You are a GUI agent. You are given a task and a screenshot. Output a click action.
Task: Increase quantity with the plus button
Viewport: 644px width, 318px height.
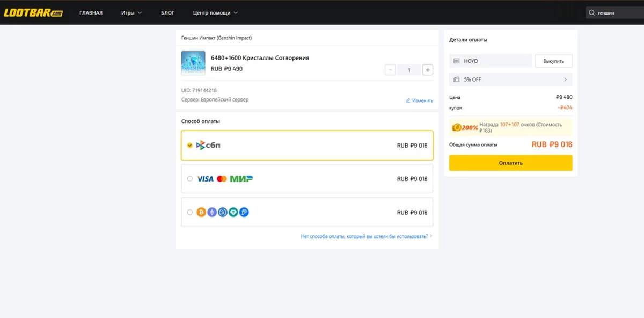click(428, 70)
